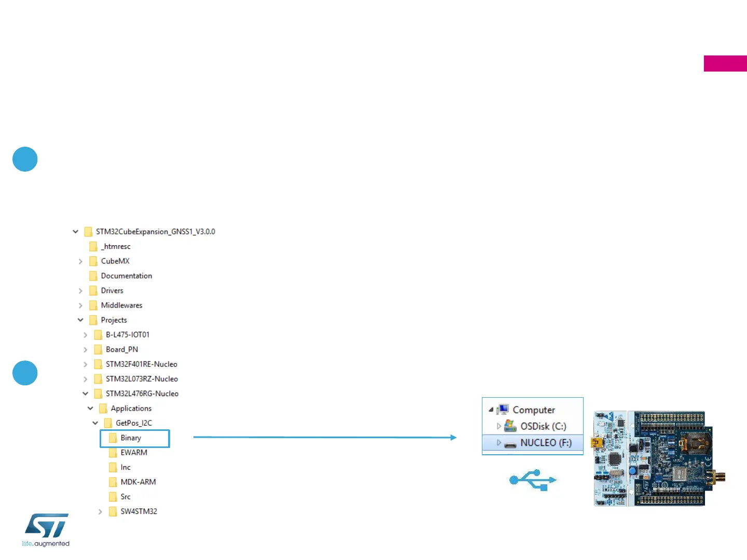Select the "Applications" folder name
This screenshot has width=747, height=560.
tap(131, 409)
